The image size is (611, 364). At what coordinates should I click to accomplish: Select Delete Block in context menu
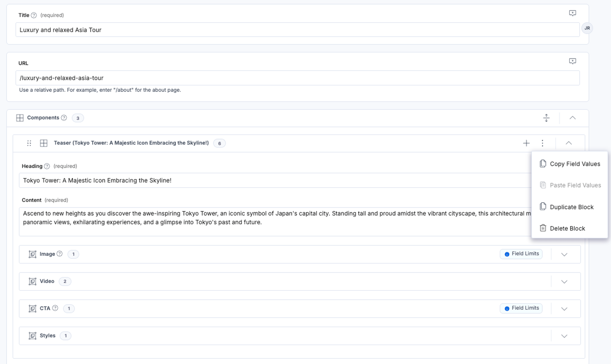569,228
